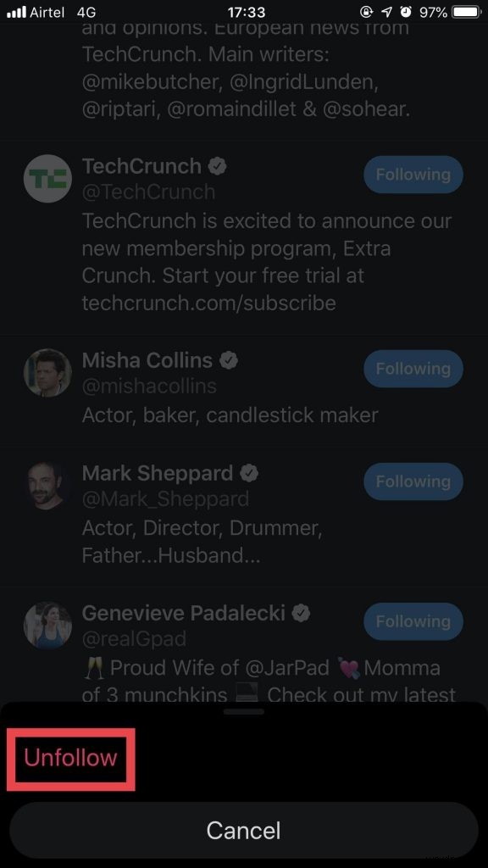
Task: Toggle following state for Genevieve Padalecki
Action: [413, 621]
